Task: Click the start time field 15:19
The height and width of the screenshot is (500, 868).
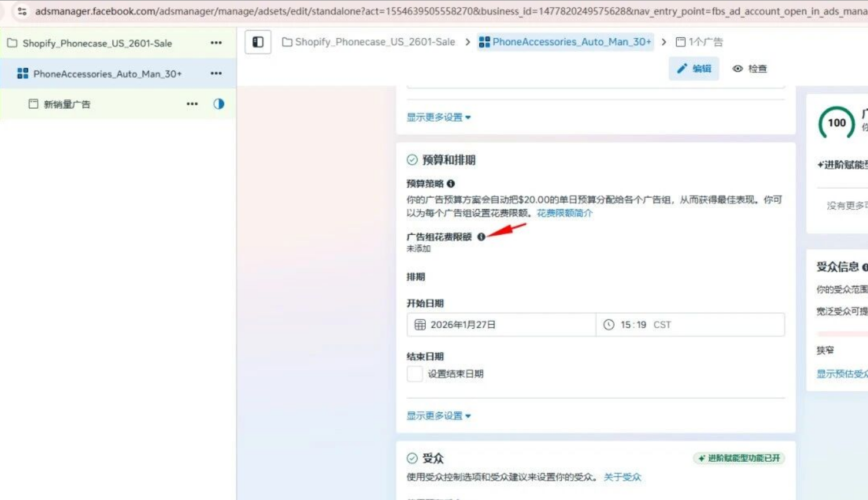Action: 690,325
